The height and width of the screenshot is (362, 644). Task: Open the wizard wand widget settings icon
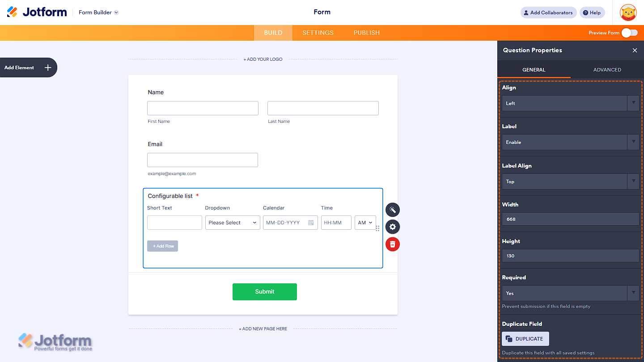[x=393, y=210]
